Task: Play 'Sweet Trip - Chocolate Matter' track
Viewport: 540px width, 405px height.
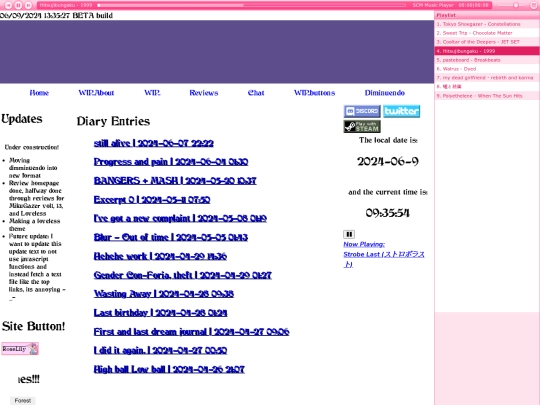Action: [x=487, y=33]
